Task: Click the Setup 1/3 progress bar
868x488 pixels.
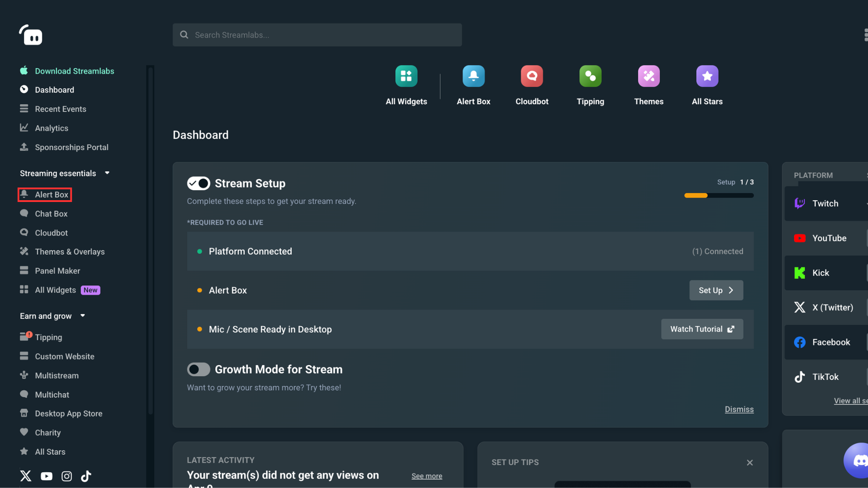Action: click(x=719, y=196)
